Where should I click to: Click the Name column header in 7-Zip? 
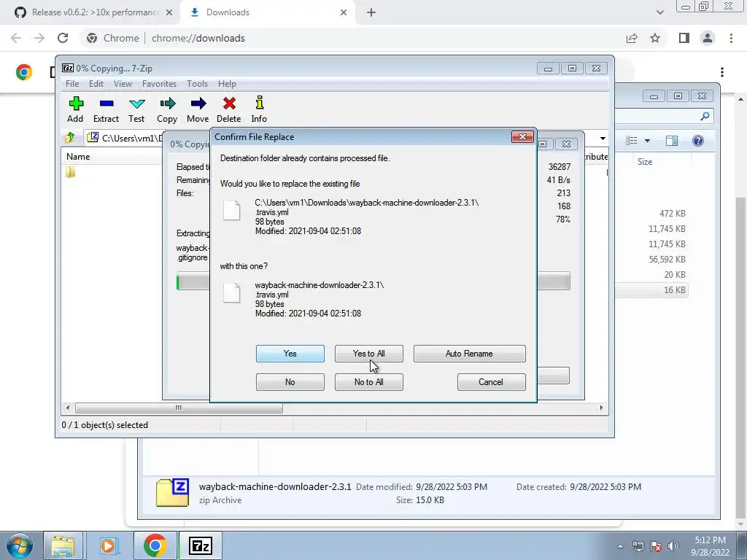pyautogui.click(x=78, y=157)
